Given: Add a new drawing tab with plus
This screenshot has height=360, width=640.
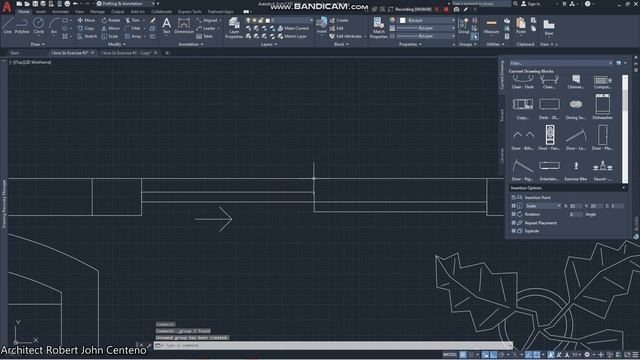Looking at the screenshot, I should tap(167, 53).
